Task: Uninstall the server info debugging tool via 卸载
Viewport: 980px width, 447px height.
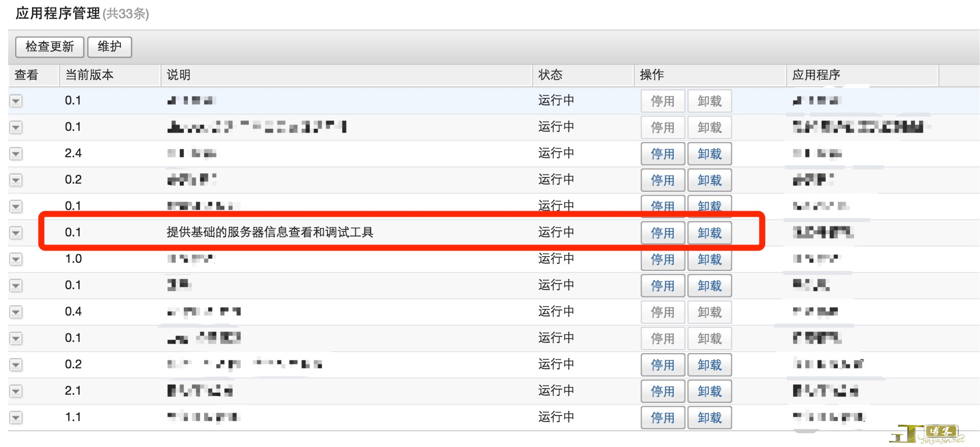Action: [x=709, y=233]
